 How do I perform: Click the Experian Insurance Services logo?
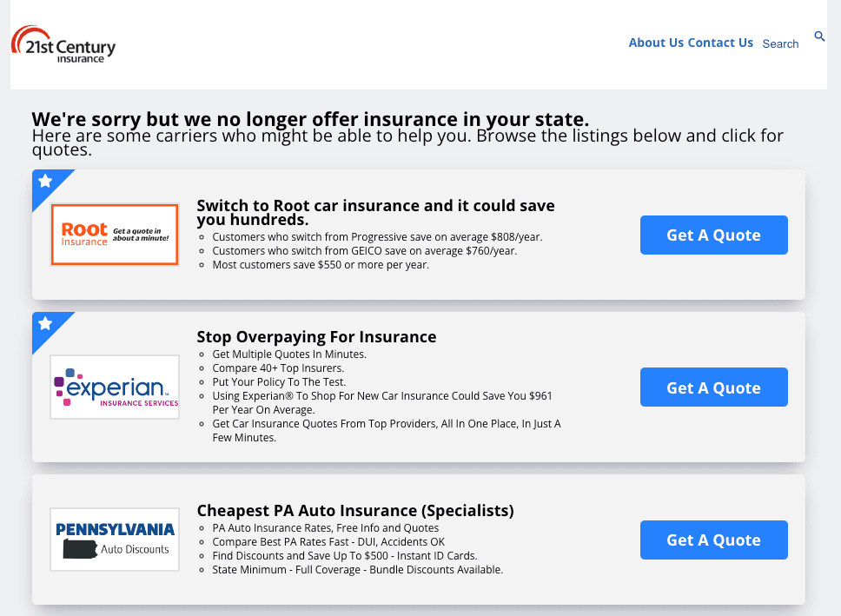(x=114, y=387)
